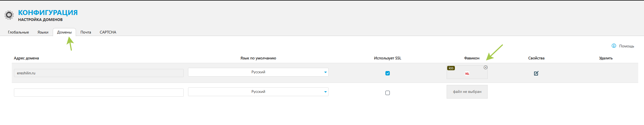
Task: Click the red favicon image preview
Action: pos(467,74)
